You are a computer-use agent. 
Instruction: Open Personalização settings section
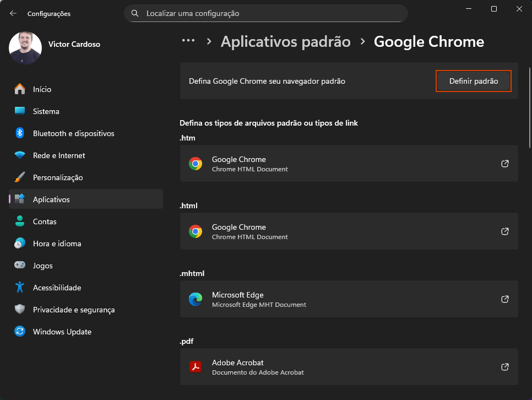[58, 177]
